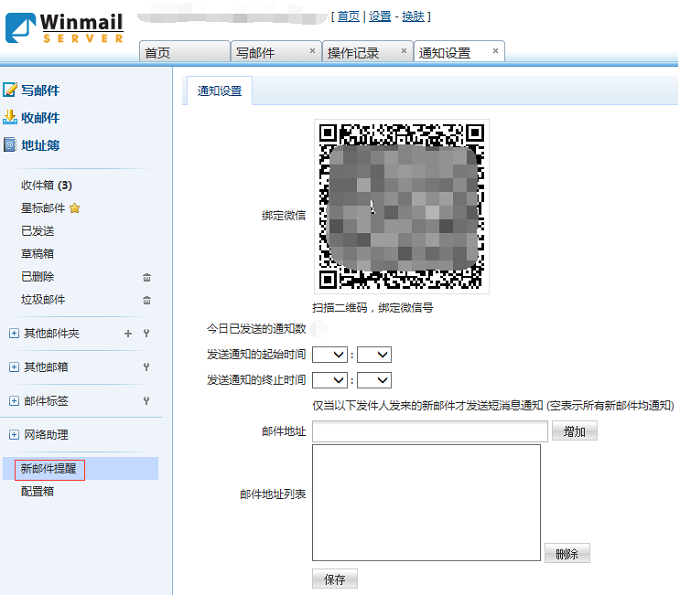The image size is (680, 595).
Task: Click the settings icon for 其他邮件夹
Action: 147,333
